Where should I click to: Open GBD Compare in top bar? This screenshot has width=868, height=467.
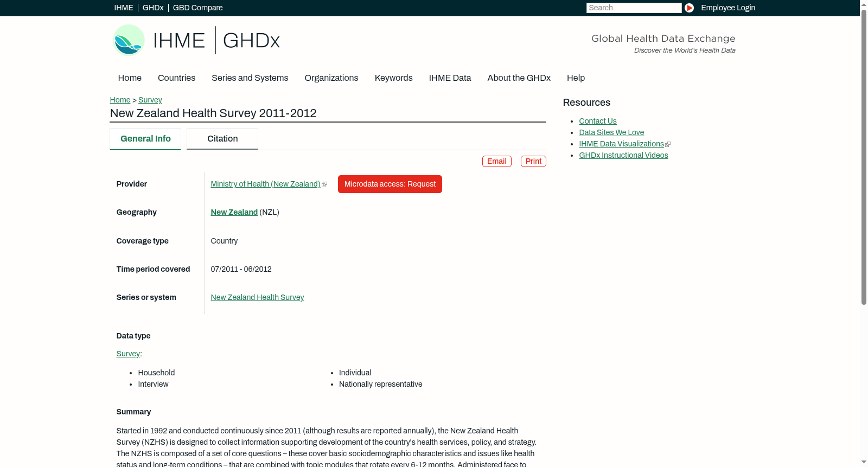[x=197, y=8]
